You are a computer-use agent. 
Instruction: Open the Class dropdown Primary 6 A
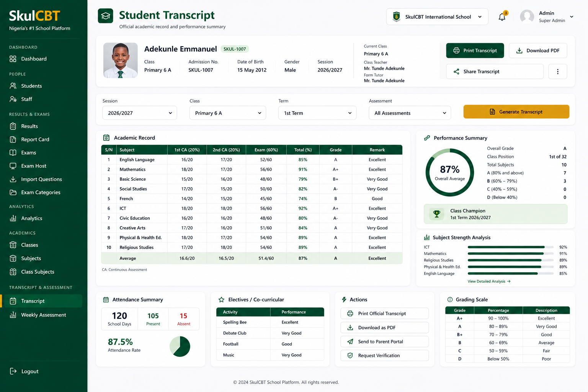228,113
